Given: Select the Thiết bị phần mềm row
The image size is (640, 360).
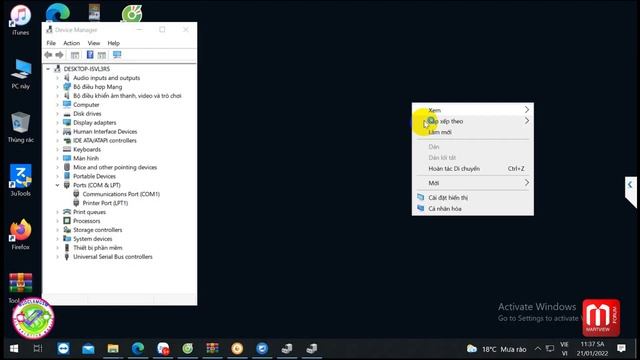Looking at the screenshot, I should click(93, 248).
